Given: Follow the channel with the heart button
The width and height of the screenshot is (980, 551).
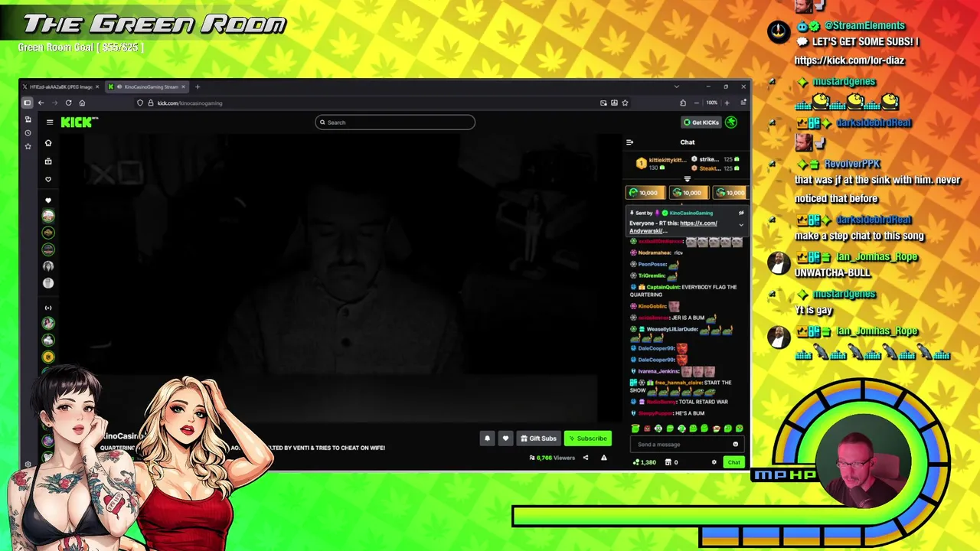Looking at the screenshot, I should tap(505, 439).
